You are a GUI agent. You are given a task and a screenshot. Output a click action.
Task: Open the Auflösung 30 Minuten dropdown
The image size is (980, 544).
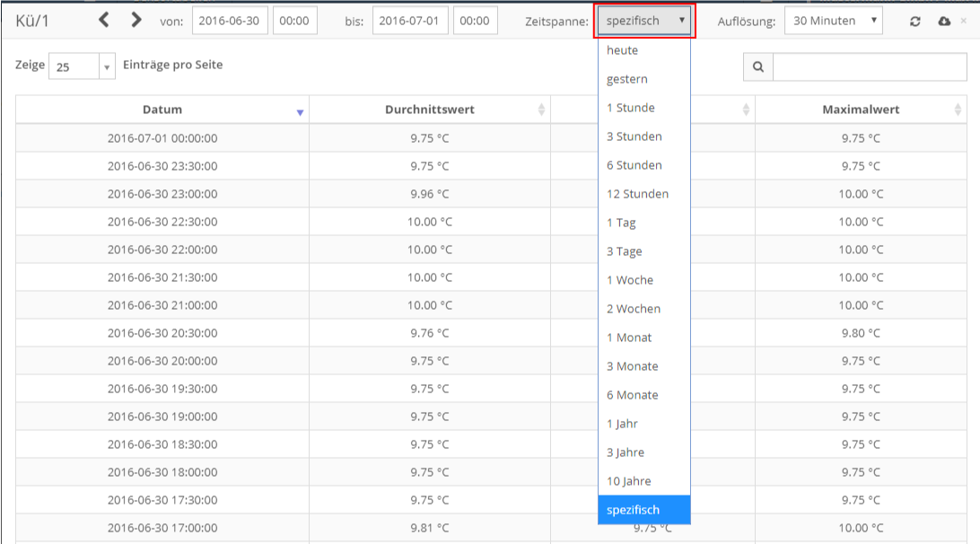click(x=833, y=21)
